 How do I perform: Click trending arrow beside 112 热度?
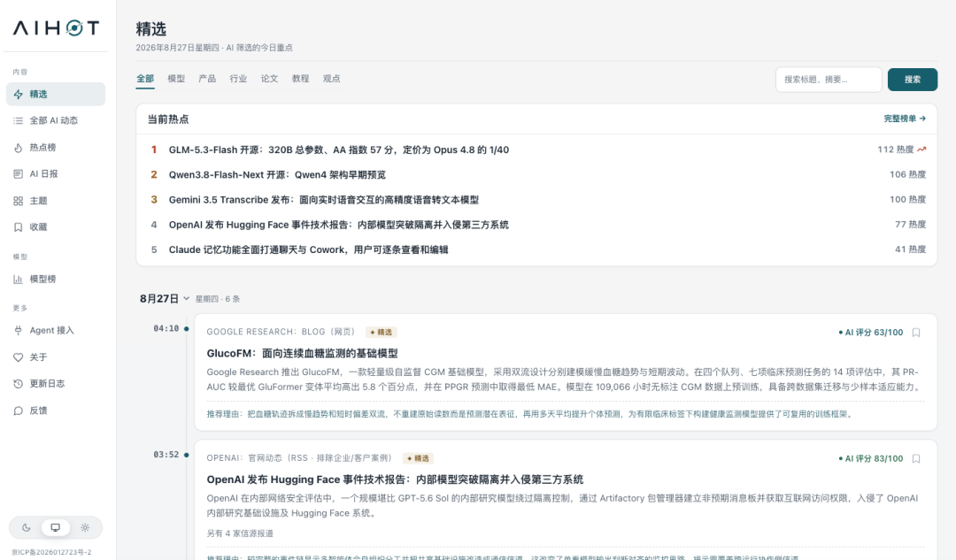click(x=921, y=150)
